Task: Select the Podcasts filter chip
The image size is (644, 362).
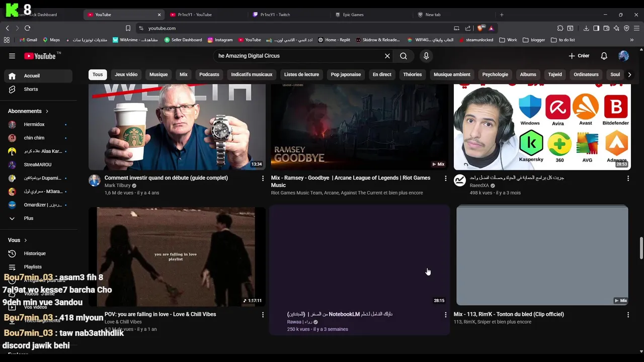Action: point(209,74)
